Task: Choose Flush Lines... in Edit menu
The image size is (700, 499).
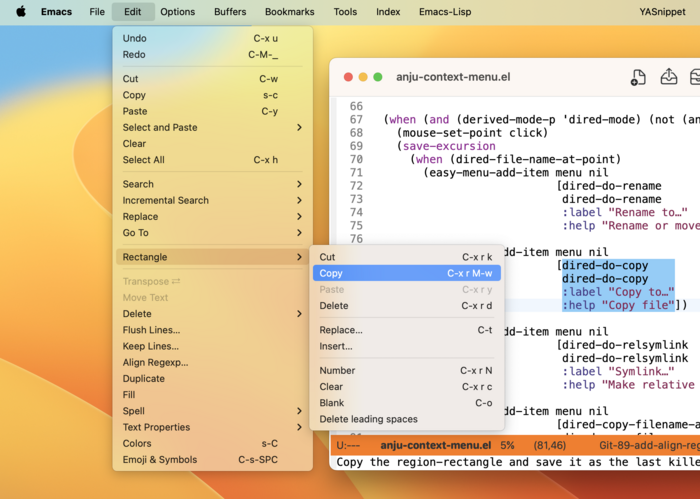Action: (212, 330)
